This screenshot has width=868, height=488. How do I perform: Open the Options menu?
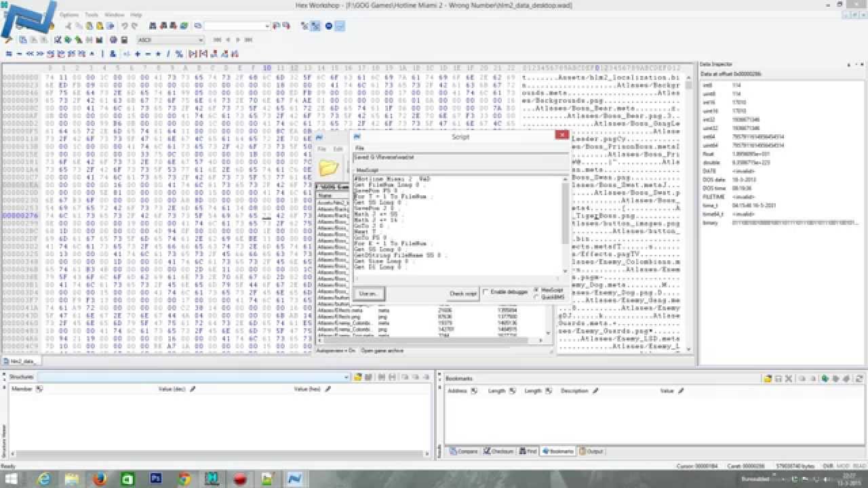(68, 14)
